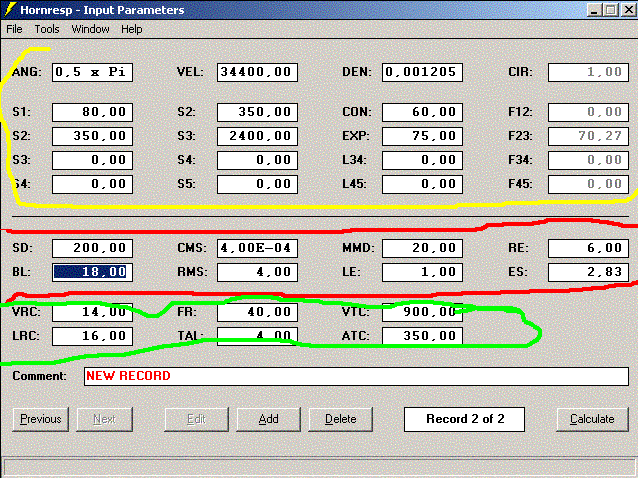Click the MMD field showing 20,00
Image resolution: width=638 pixels, height=478 pixels.
[x=422, y=248]
